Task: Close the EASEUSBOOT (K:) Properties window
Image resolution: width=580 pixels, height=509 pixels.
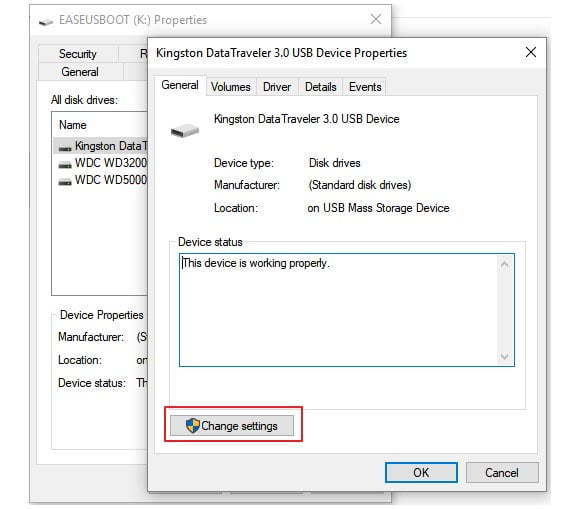Action: [x=376, y=19]
